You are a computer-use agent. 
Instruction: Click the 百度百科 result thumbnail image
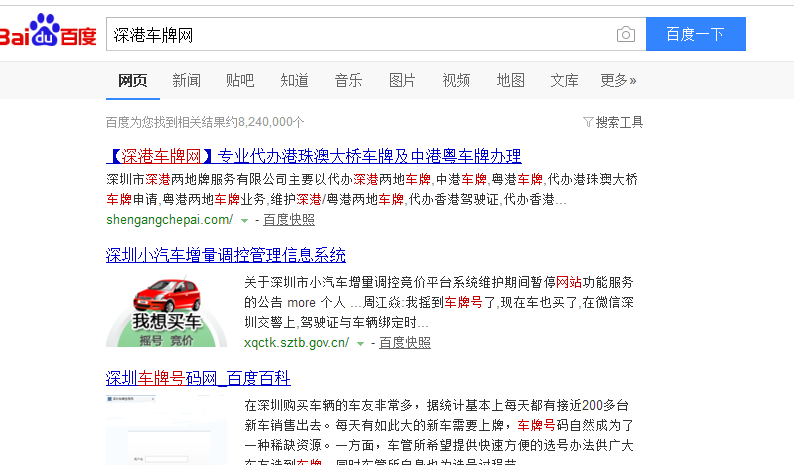pyautogui.click(x=167, y=431)
